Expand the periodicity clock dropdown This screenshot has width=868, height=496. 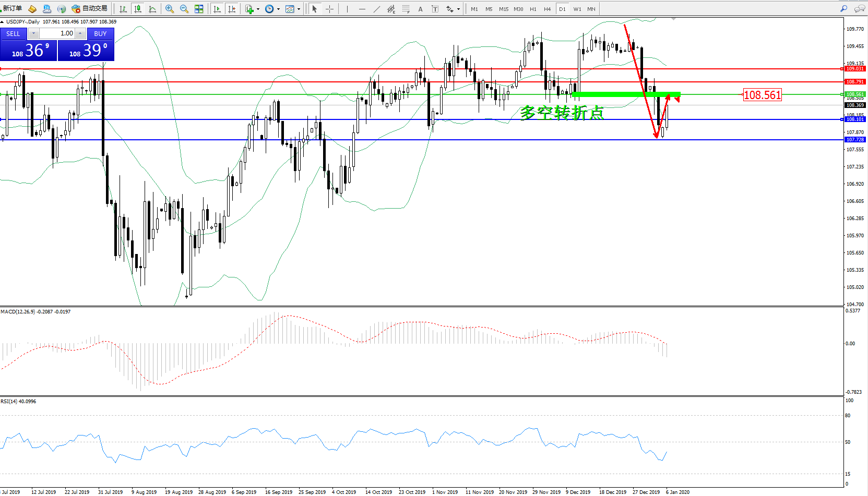click(278, 9)
